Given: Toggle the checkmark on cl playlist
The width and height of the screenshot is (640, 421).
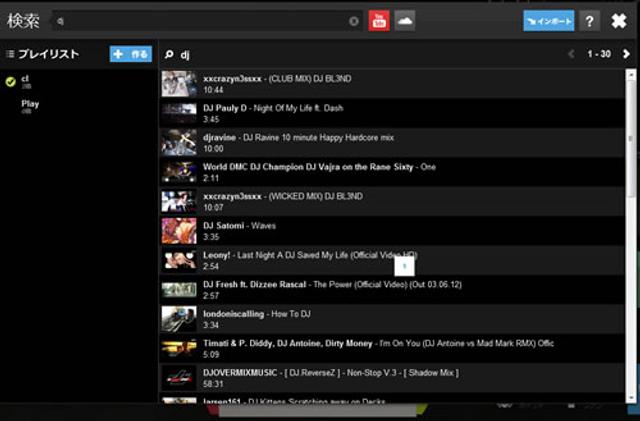Looking at the screenshot, I should [10, 81].
